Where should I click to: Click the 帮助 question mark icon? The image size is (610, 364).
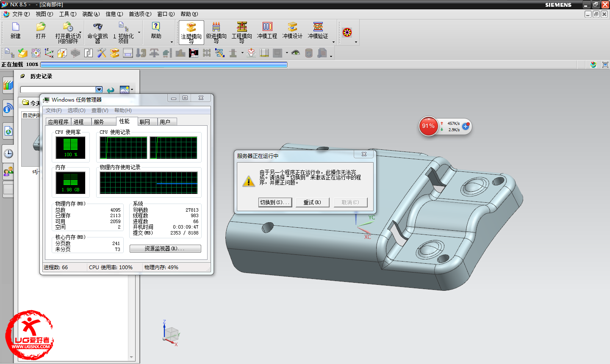156,27
